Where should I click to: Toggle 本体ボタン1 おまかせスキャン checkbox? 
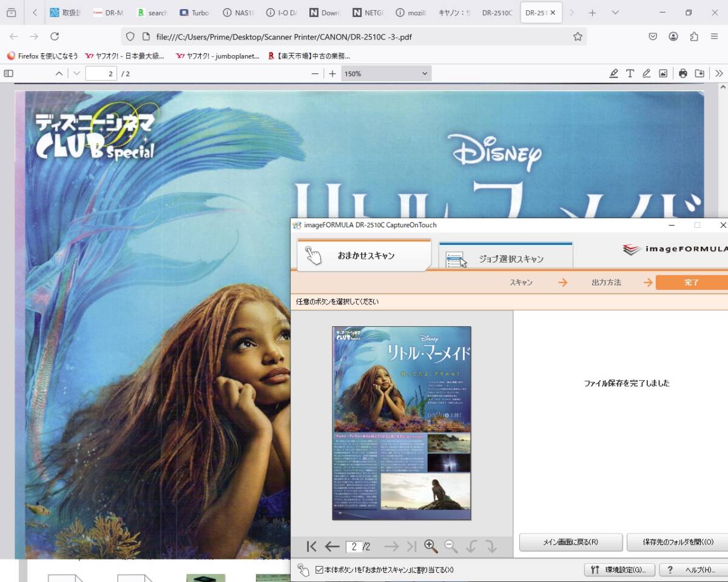pos(320,570)
